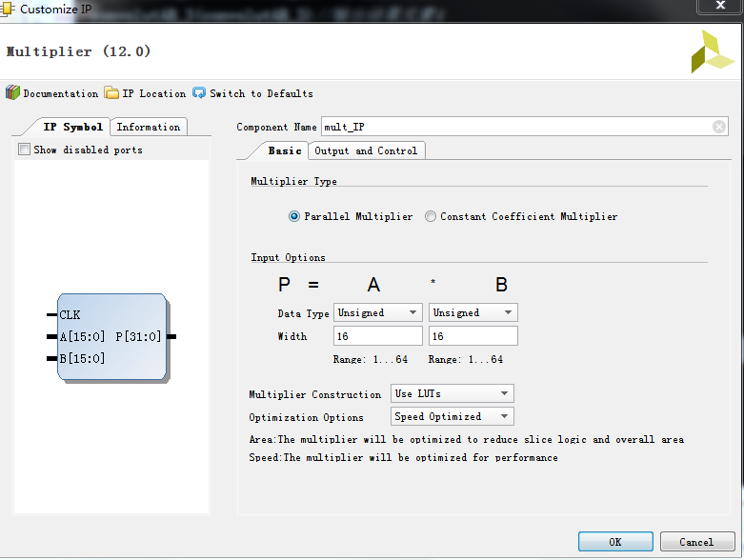Open the A Data Type dropdown
This screenshot has height=560, width=744.
pyautogui.click(x=377, y=312)
